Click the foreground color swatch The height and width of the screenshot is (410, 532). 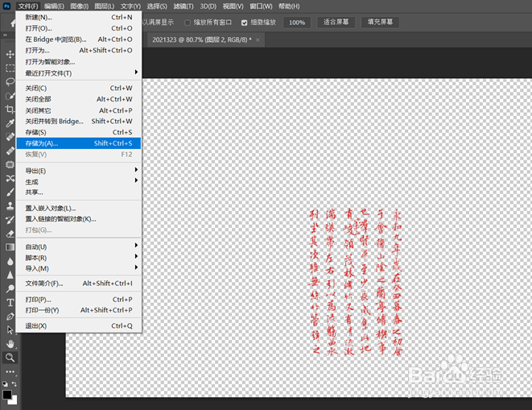(6, 395)
